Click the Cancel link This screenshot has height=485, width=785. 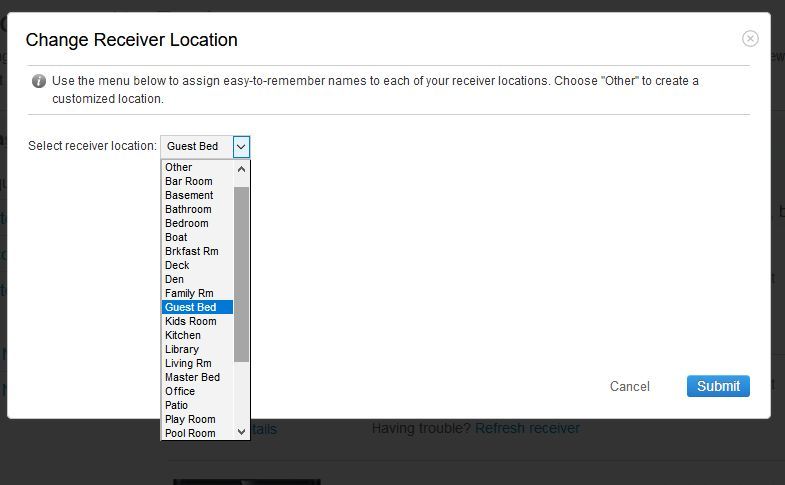[x=629, y=386]
